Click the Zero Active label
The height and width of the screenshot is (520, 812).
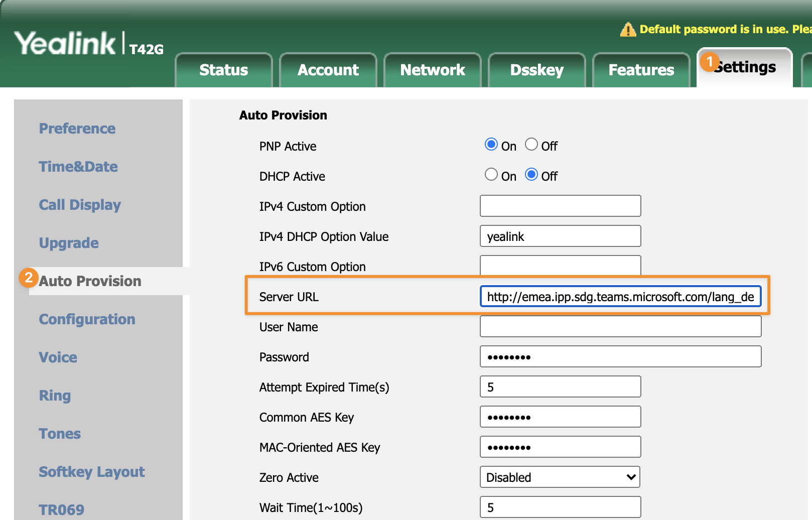point(289,477)
